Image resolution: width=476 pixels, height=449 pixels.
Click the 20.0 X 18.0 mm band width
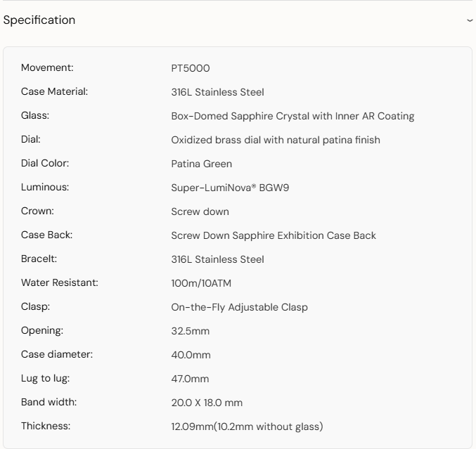207,403
